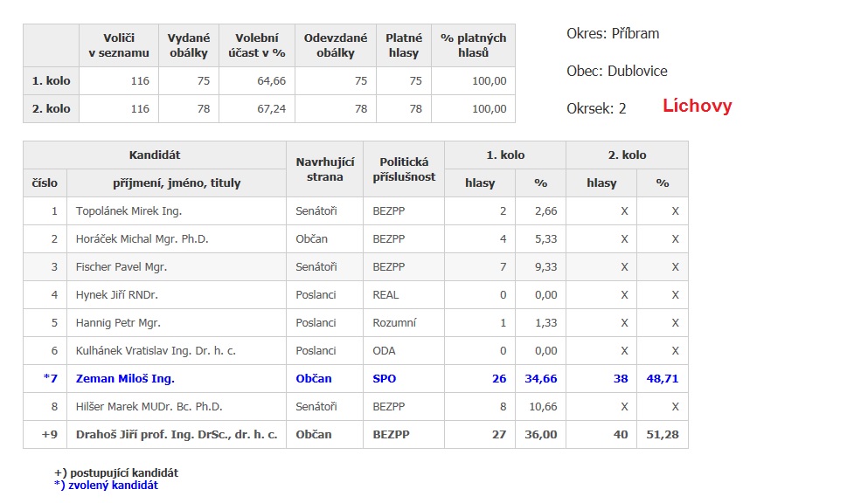Click the Navrhující strana column header
This screenshot has height=503, width=868.
(324, 169)
